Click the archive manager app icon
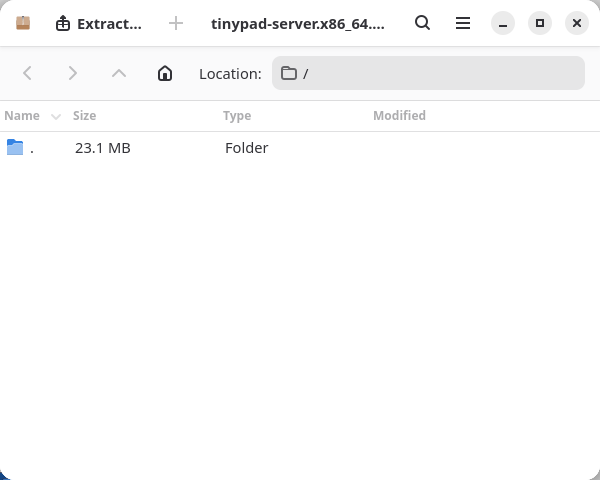 pos(23,23)
